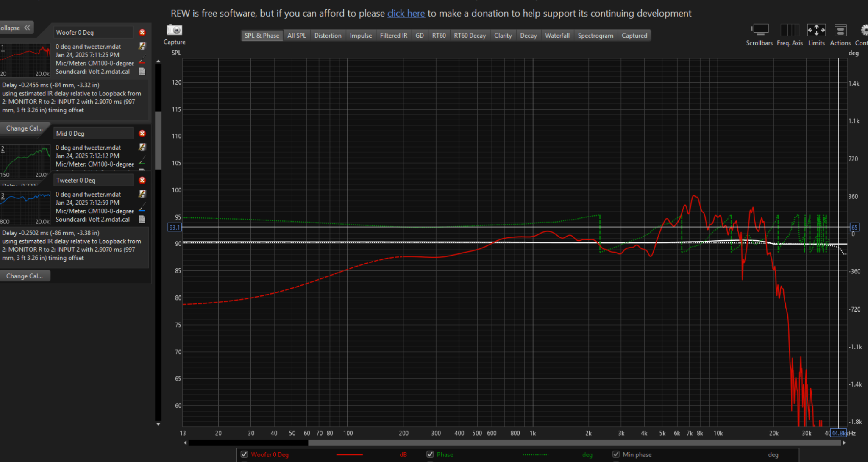Open the RT60 tab
The height and width of the screenshot is (462, 868).
click(x=439, y=36)
